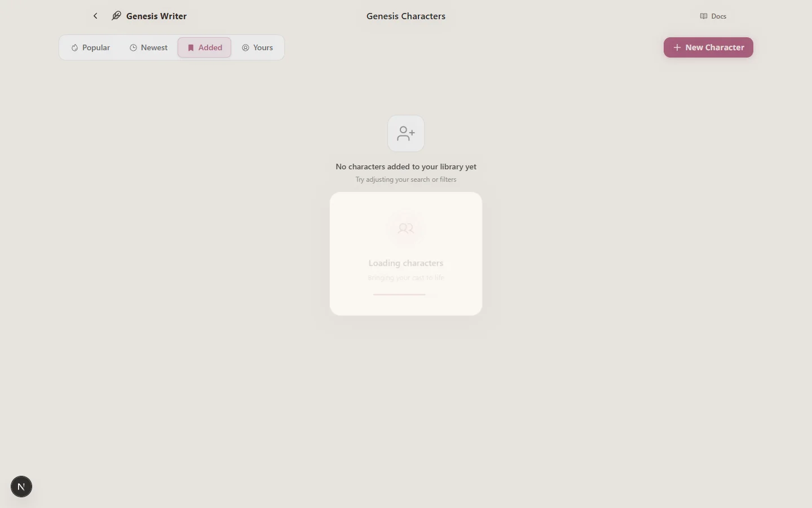The height and width of the screenshot is (508, 812).
Task: Select the flame icon on Popular filter
Action: coord(74,47)
